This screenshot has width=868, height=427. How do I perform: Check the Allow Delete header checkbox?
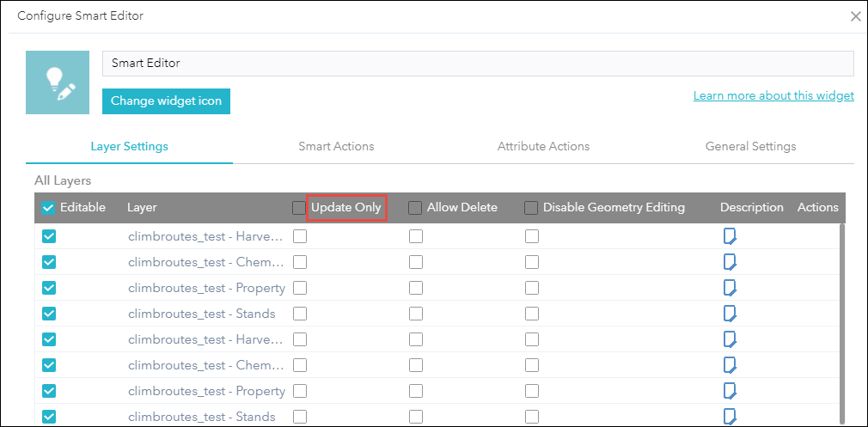(x=415, y=208)
